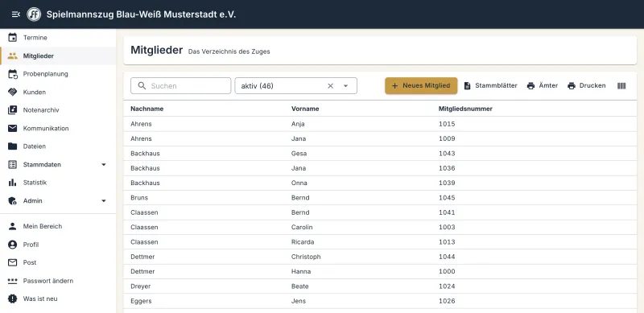644x313 pixels.
Task: Open Dreyer Beate member row
Action: coord(380,286)
